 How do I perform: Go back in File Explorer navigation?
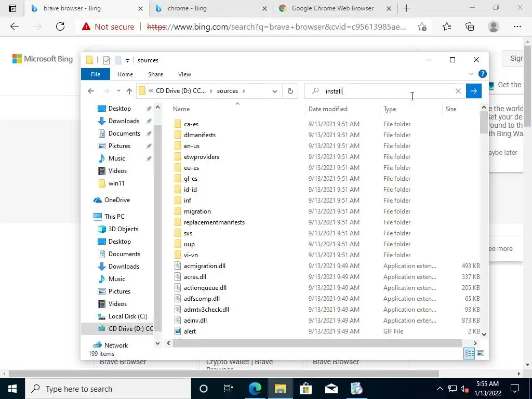click(90, 91)
